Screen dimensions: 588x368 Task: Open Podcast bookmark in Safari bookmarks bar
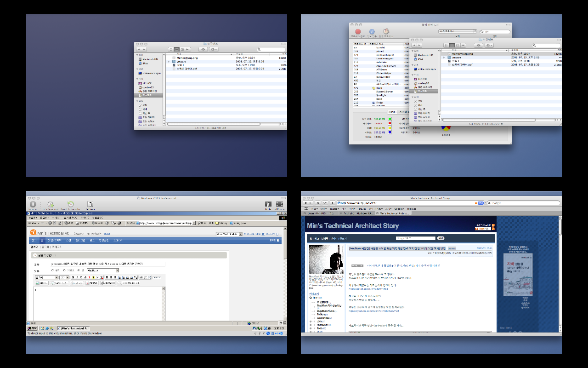[x=411, y=208]
